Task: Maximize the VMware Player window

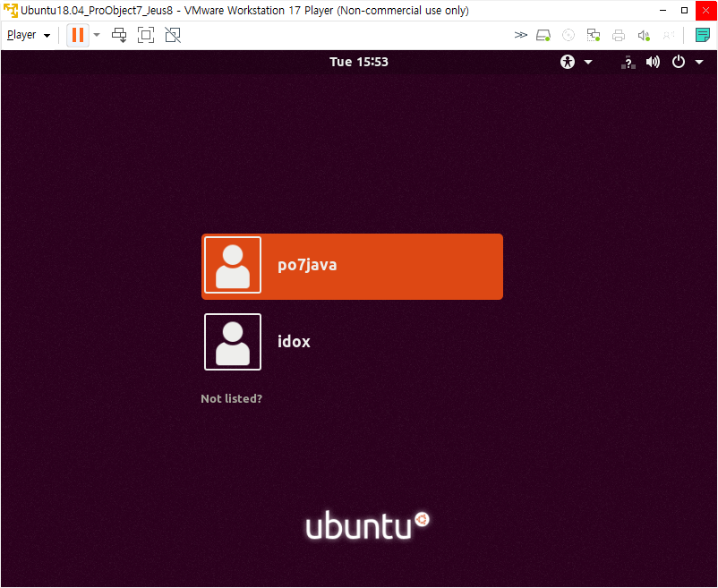Action: pyautogui.click(x=685, y=10)
